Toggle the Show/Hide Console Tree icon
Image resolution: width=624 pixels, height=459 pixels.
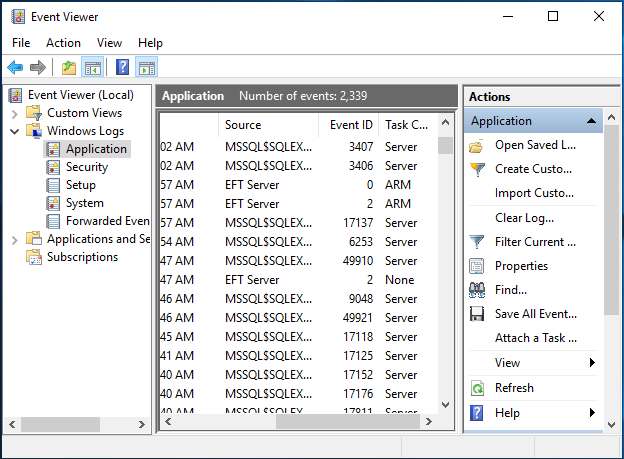click(92, 68)
